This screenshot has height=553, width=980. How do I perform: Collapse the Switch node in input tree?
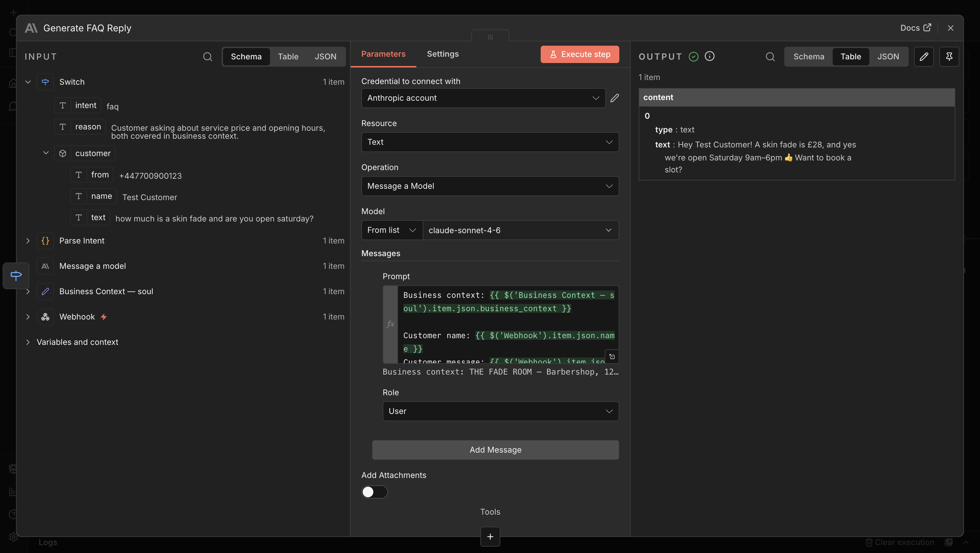(28, 82)
